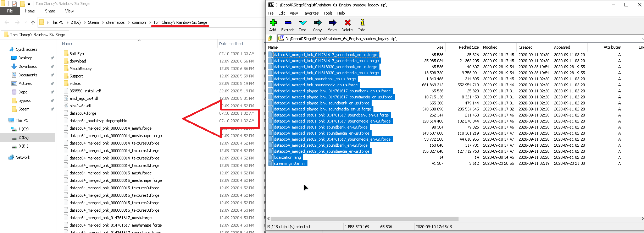
Task: Click 'This PC' in the breadcrumb path
Action: 57,22
